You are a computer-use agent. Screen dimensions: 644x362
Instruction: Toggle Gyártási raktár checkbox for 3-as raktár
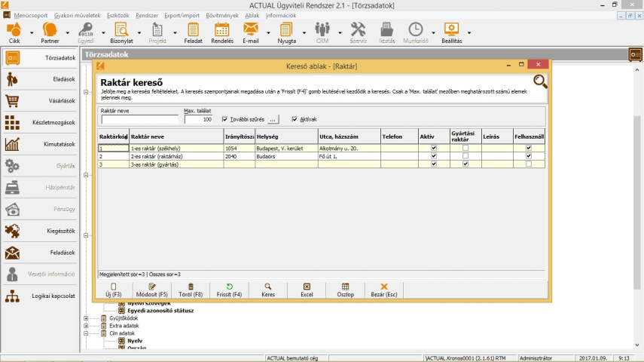[465, 164]
